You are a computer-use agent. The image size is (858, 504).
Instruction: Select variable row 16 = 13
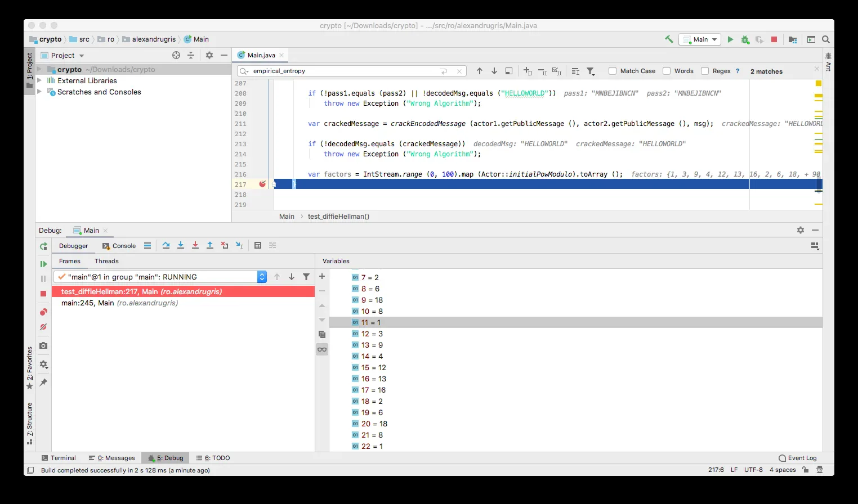coord(575,379)
